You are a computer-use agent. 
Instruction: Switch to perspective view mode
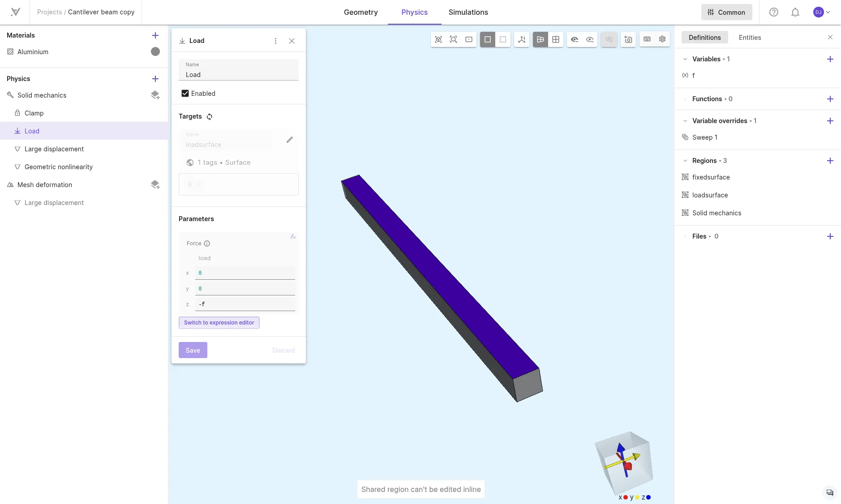(x=541, y=39)
